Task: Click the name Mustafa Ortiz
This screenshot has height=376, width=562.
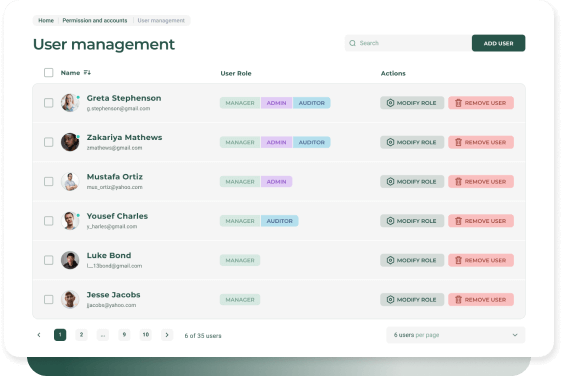Action: click(115, 177)
